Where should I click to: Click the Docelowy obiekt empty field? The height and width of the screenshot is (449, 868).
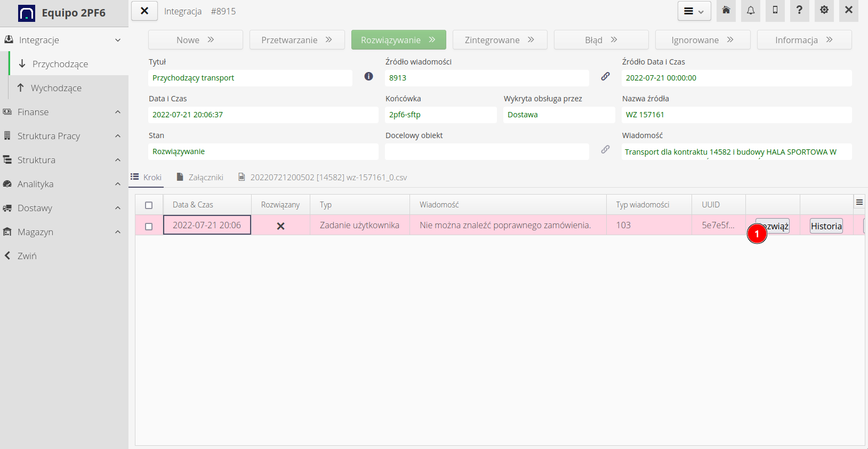pos(487,151)
